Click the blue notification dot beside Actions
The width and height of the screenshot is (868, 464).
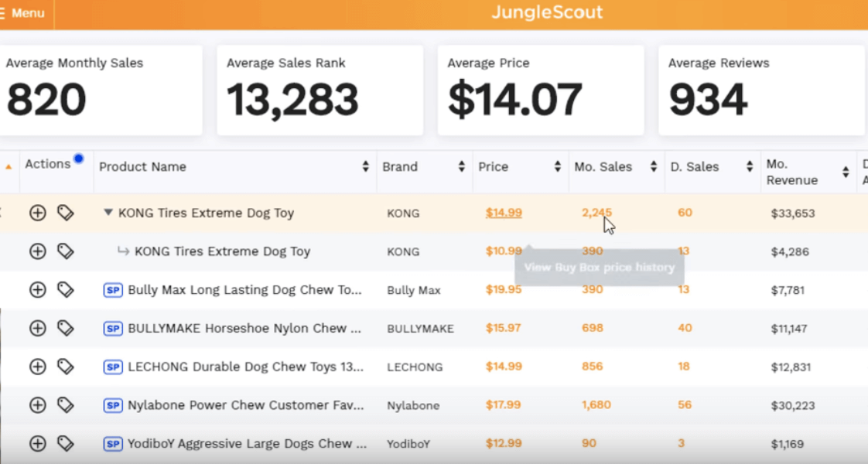pyautogui.click(x=79, y=159)
